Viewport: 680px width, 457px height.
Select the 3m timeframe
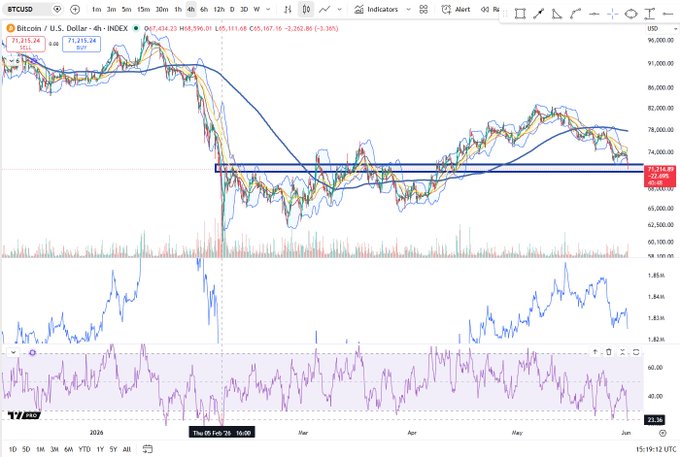click(x=111, y=9)
